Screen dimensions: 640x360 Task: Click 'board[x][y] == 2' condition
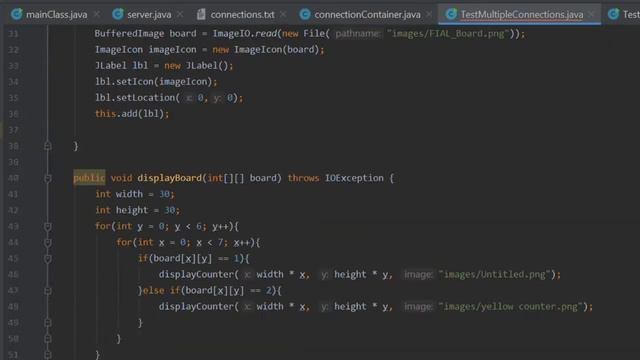click(229, 291)
